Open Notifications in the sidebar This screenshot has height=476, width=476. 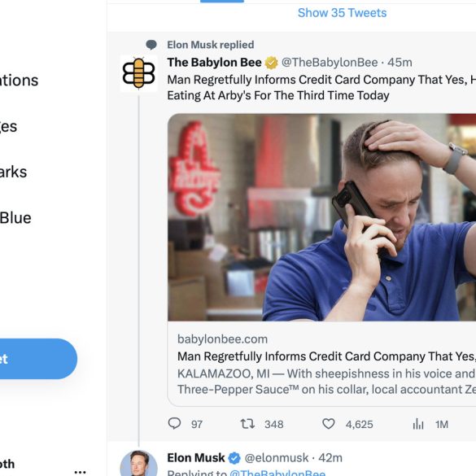pos(20,81)
